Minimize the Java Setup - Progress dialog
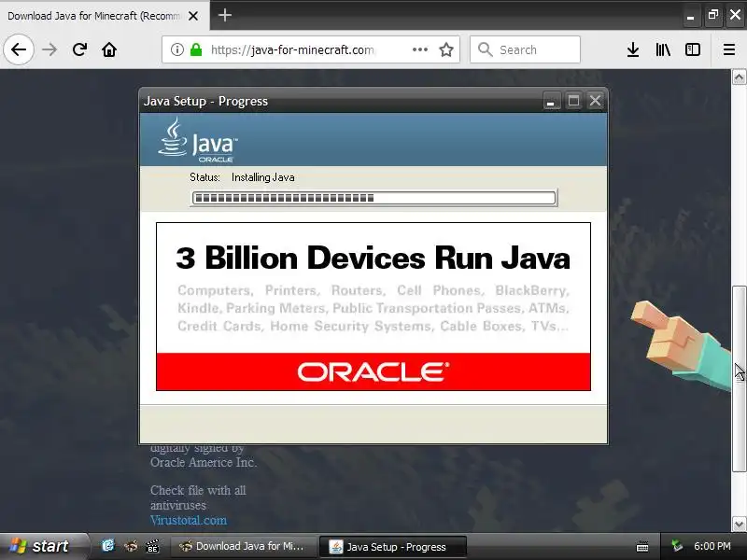Viewport: 747px width, 560px height. coord(552,101)
